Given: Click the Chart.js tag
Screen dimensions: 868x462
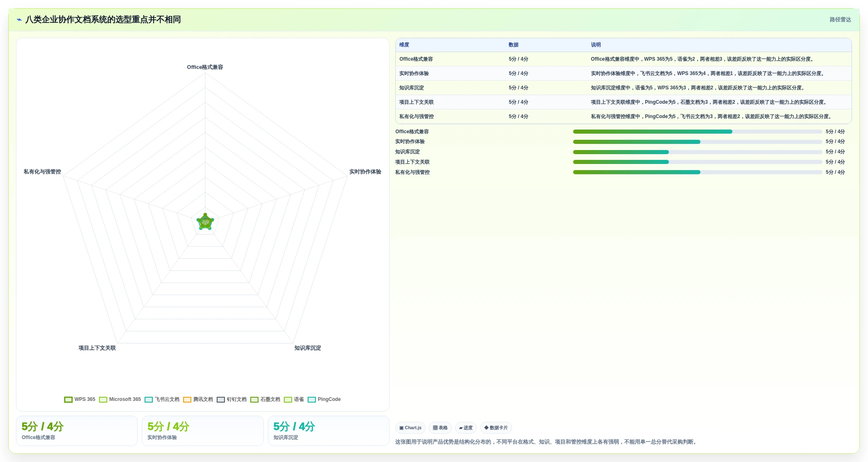Looking at the screenshot, I should [x=410, y=428].
